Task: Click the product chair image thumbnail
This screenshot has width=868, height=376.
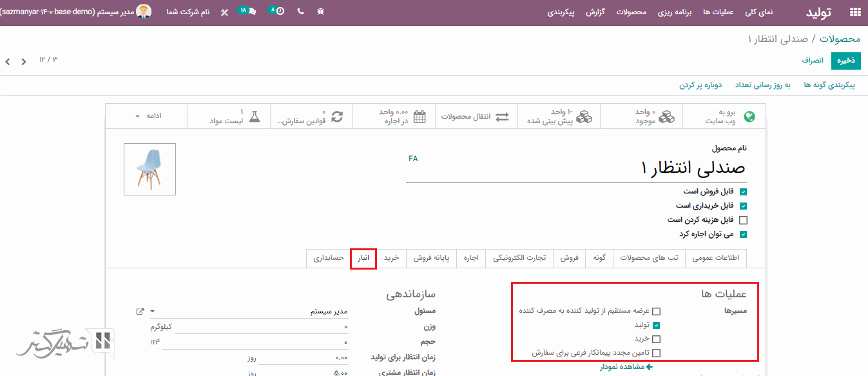Action: coord(149,169)
